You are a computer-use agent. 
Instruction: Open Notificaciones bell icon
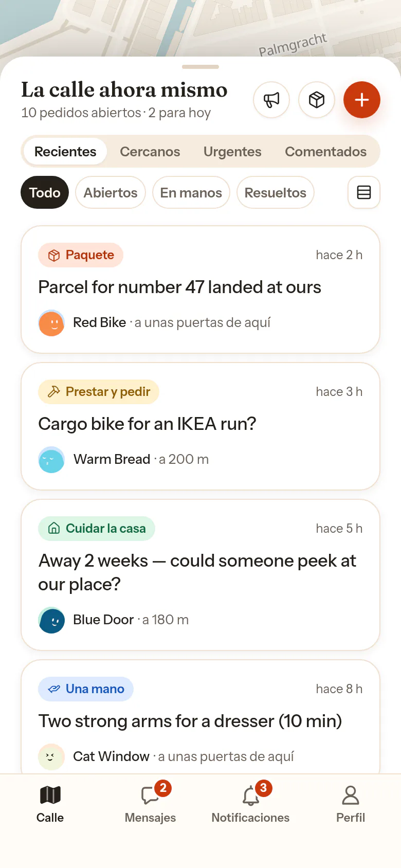click(x=250, y=795)
